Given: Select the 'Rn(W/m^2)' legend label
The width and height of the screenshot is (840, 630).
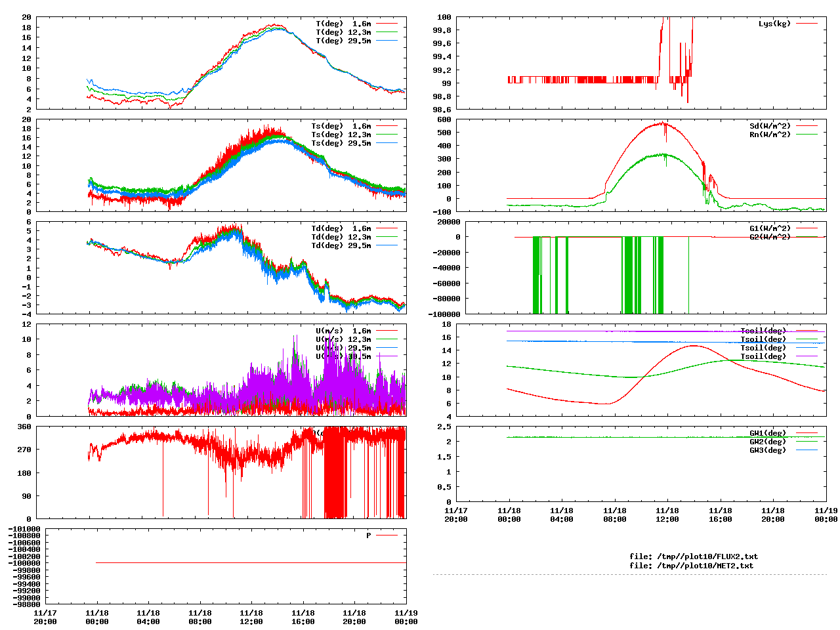Looking at the screenshot, I should [x=770, y=135].
